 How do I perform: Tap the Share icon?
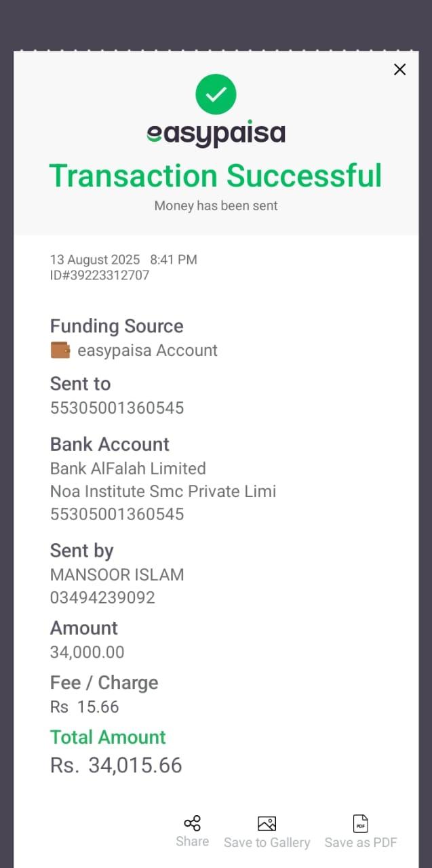coord(192,823)
